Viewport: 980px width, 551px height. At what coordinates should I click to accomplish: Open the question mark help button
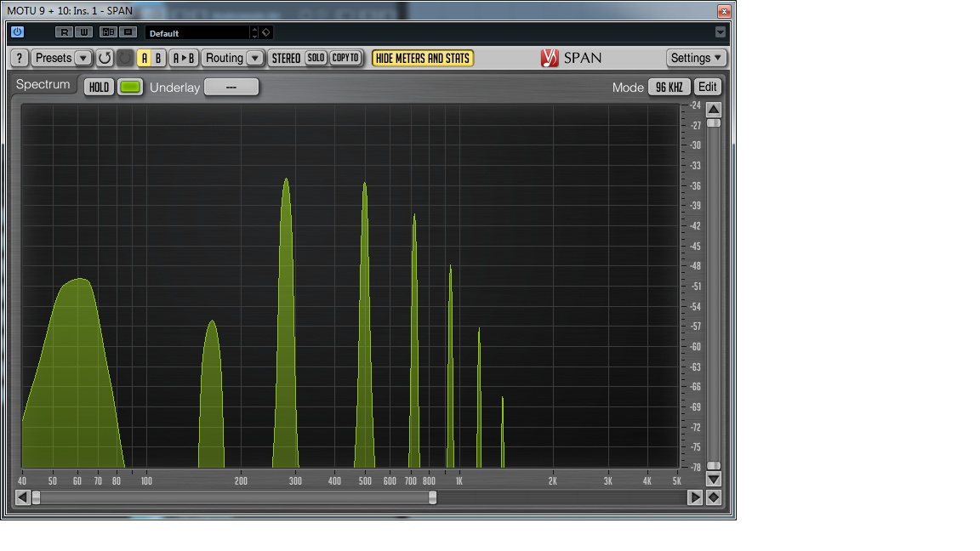(x=20, y=58)
